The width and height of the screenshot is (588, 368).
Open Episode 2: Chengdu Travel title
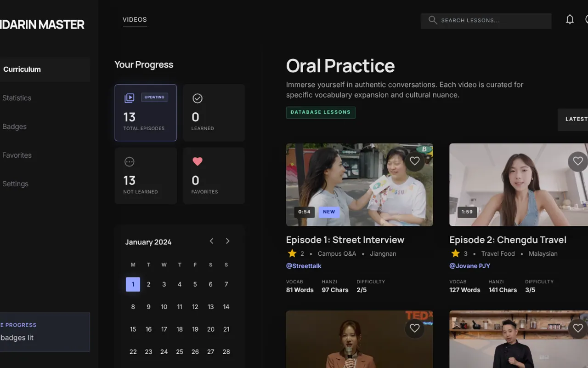(x=508, y=240)
